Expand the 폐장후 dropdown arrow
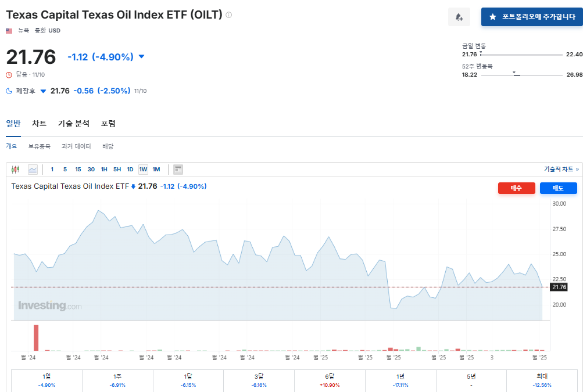The width and height of the screenshot is (583, 392). tap(43, 91)
